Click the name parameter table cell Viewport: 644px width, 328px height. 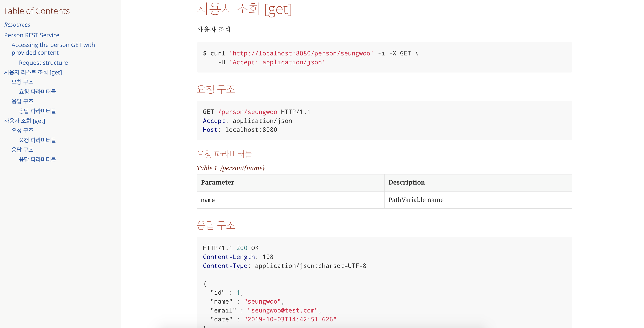[290, 200]
